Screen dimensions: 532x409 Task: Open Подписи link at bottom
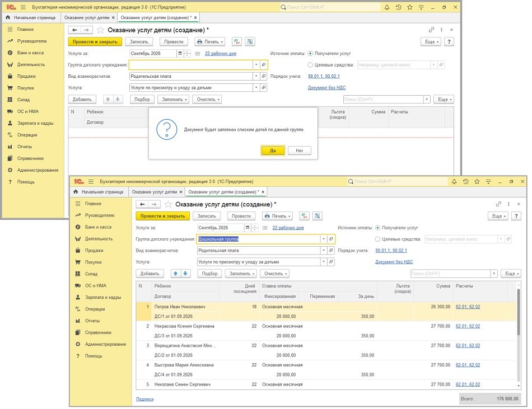(x=145, y=399)
